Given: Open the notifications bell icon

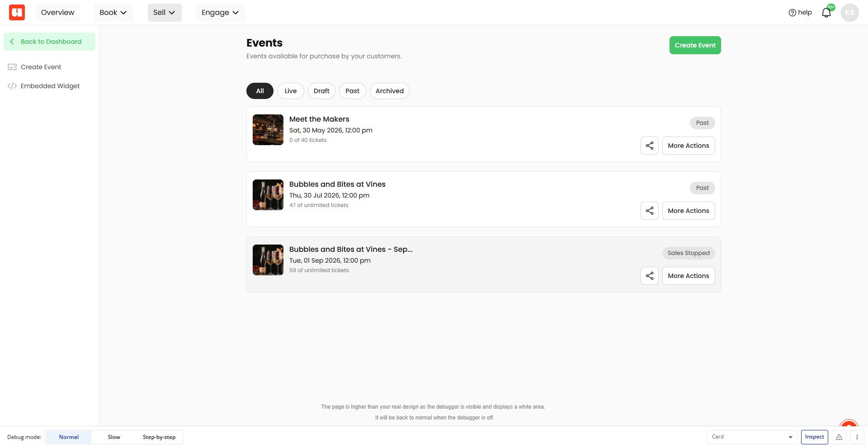Looking at the screenshot, I should point(826,12).
